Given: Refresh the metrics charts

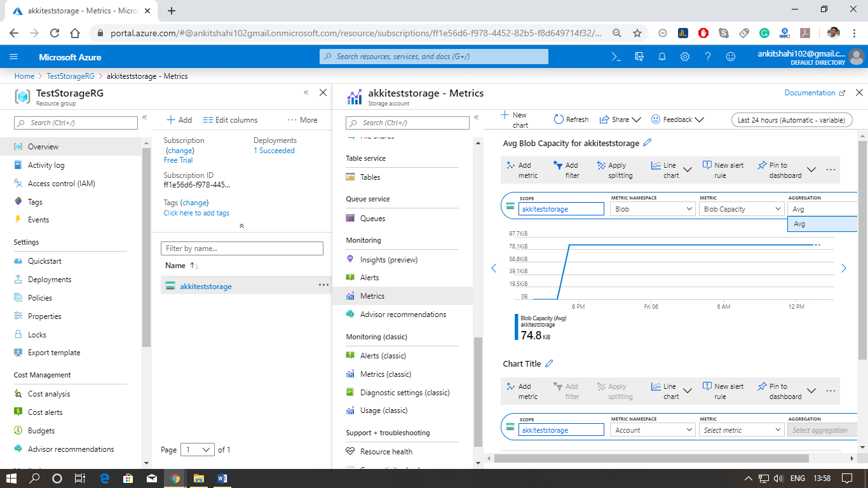Looking at the screenshot, I should point(571,119).
